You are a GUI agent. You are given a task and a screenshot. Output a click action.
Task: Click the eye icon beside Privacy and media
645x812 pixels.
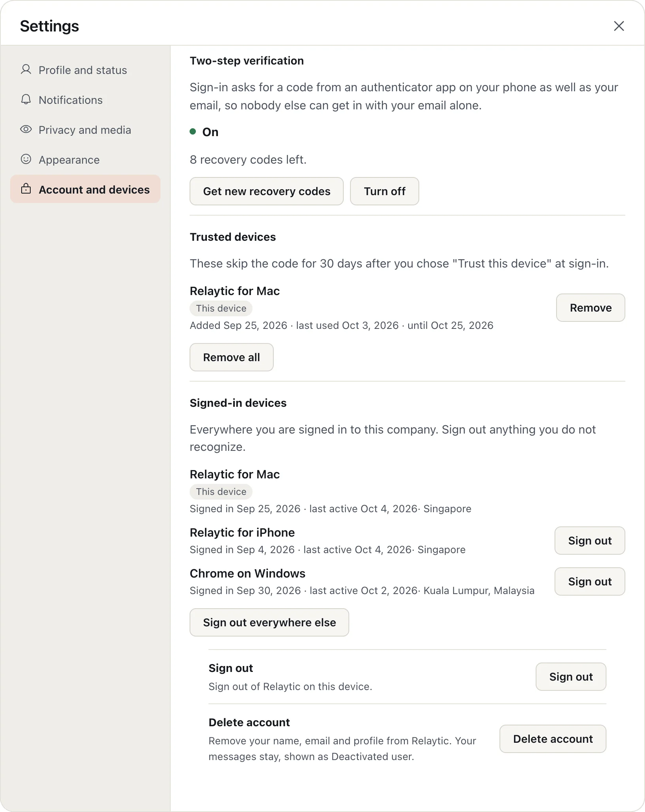(26, 129)
